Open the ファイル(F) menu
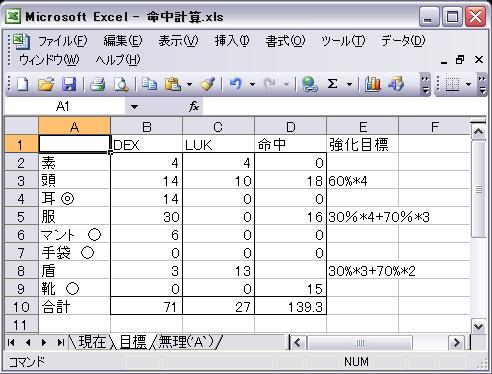This screenshot has height=374, width=492. pos(62,41)
